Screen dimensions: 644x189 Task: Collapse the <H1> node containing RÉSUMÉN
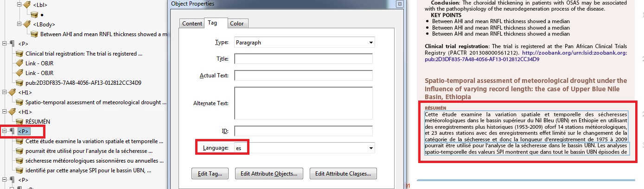pos(5,112)
